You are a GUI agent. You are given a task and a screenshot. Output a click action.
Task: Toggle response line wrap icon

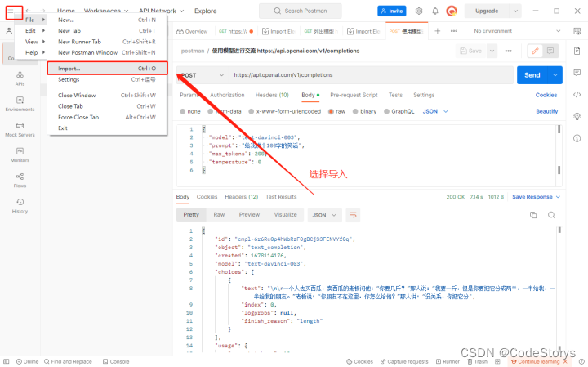353,215
